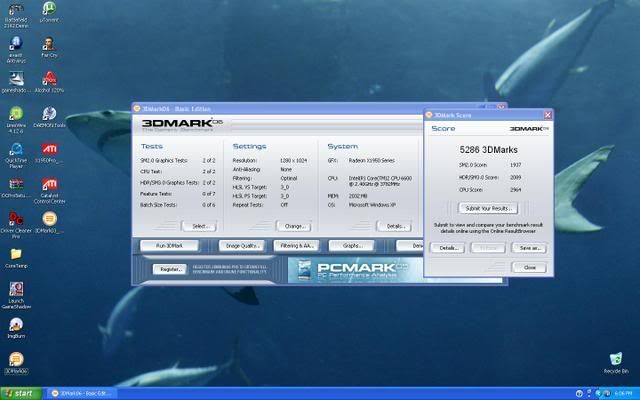Click the 3DMark06 Basic Edition title bar

coord(278,108)
